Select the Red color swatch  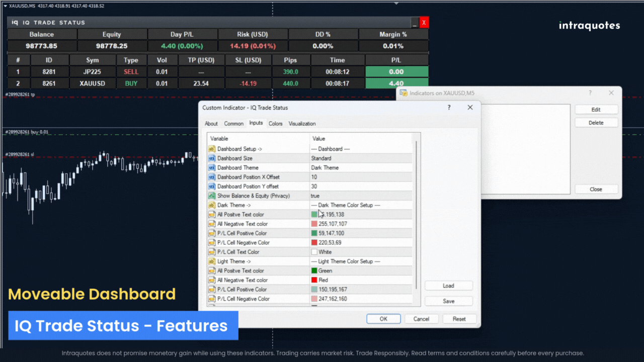[314, 280]
